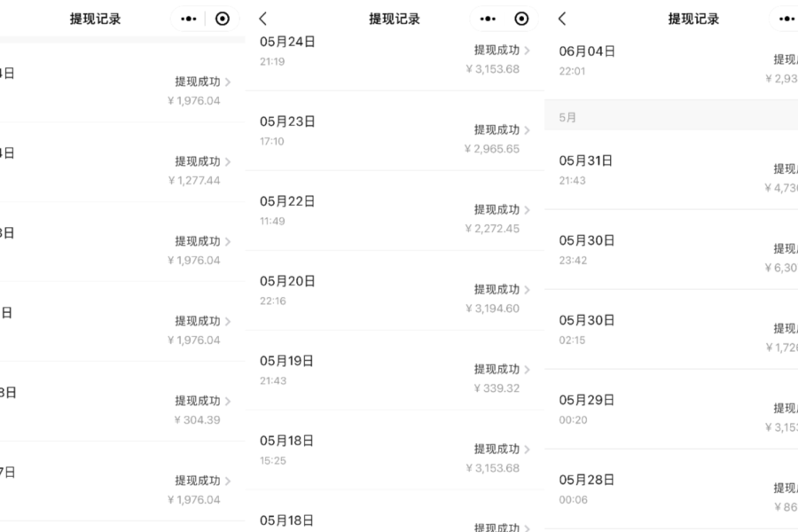Image resolution: width=798 pixels, height=532 pixels.
Task: Open the three-dot menu in the rightmost panel
Action: (786, 19)
